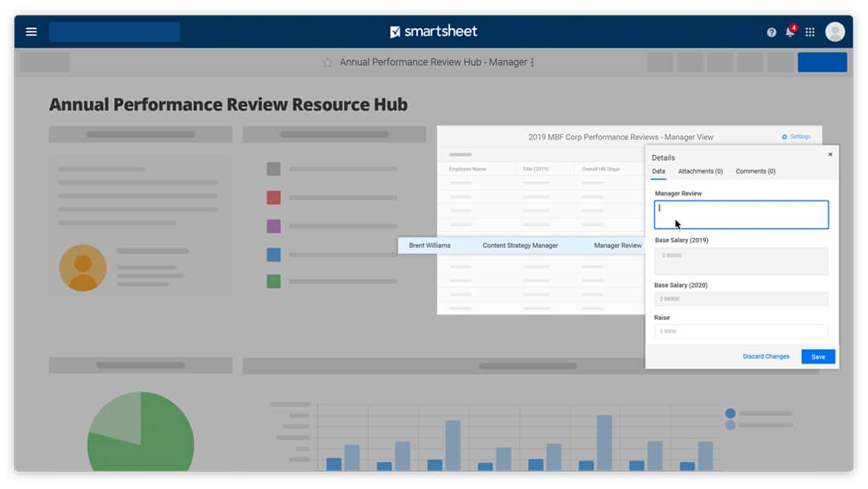Click the Discard Changes link
868x489 pixels.
point(766,356)
